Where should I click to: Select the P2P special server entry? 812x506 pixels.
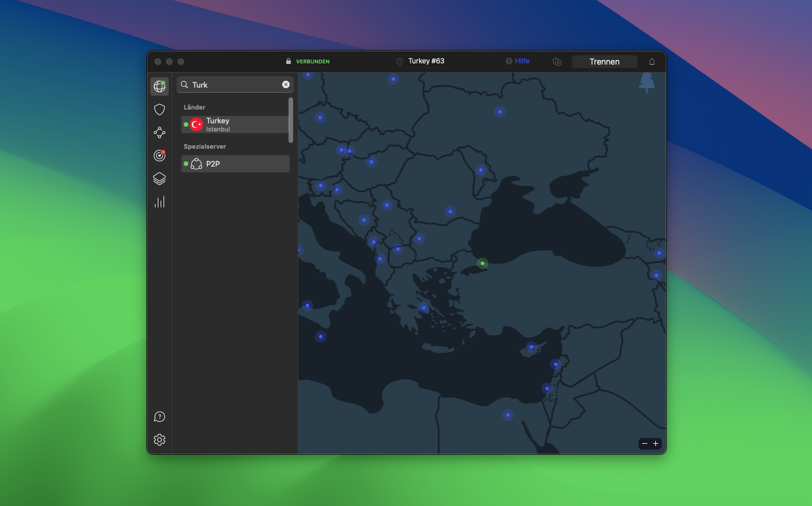236,164
